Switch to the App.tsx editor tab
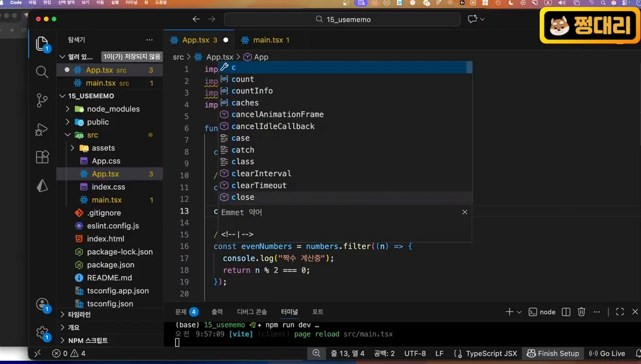Screen dimensions: 641x364 coord(199,39)
